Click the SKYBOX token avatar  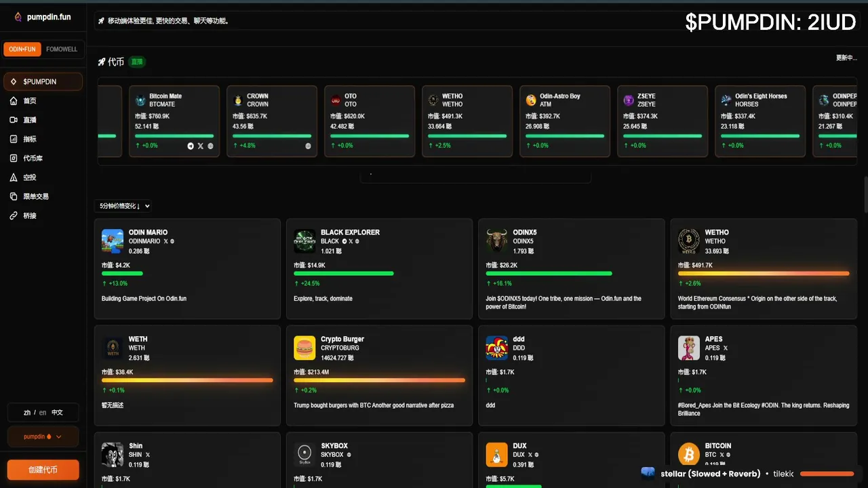click(x=304, y=455)
